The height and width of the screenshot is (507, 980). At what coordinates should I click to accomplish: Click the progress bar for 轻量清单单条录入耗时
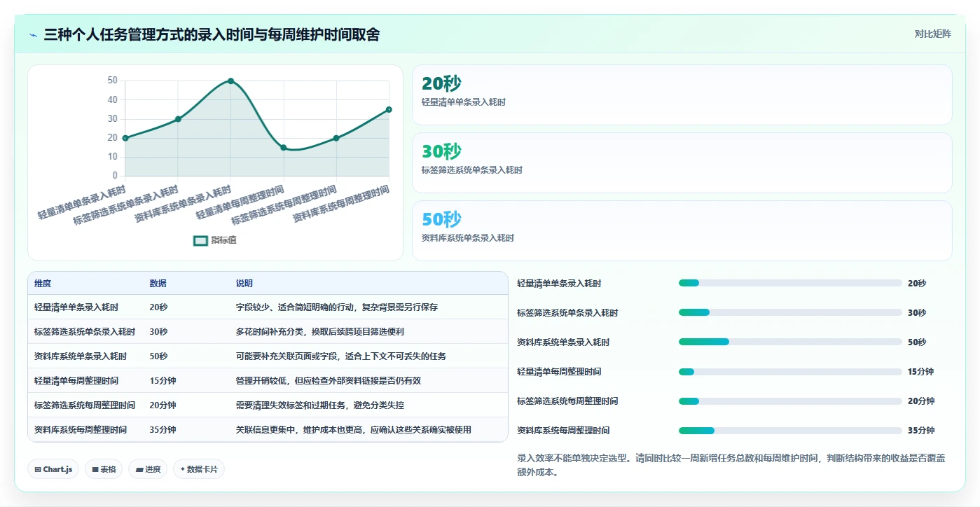[790, 283]
